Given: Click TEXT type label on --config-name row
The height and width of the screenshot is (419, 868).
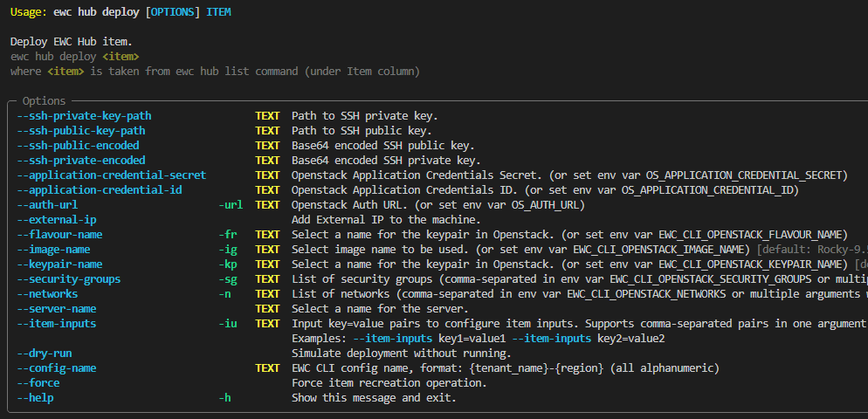Looking at the screenshot, I should [x=267, y=368].
